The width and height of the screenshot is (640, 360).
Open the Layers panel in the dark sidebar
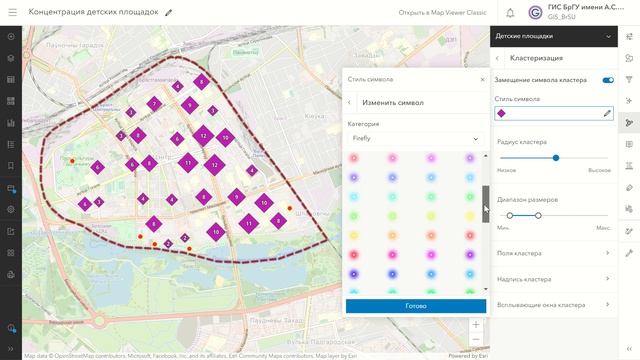pos(11,58)
